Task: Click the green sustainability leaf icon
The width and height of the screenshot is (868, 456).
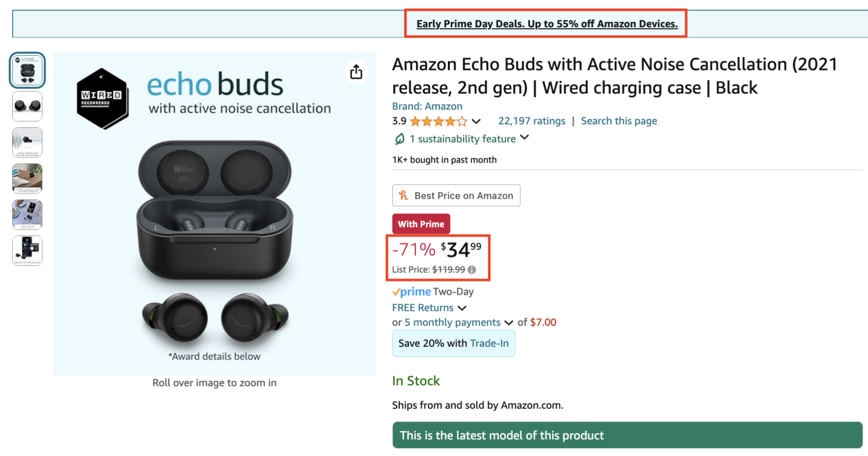Action: coord(401,139)
